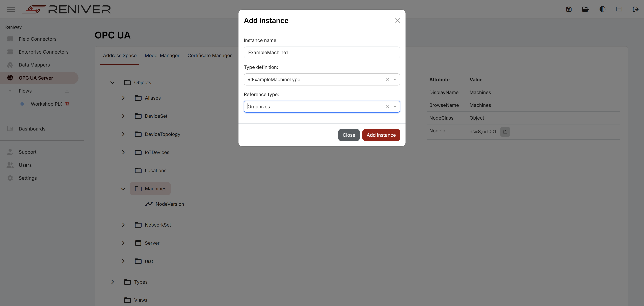Open the Reference type dropdown
644x306 pixels.
pos(395,106)
